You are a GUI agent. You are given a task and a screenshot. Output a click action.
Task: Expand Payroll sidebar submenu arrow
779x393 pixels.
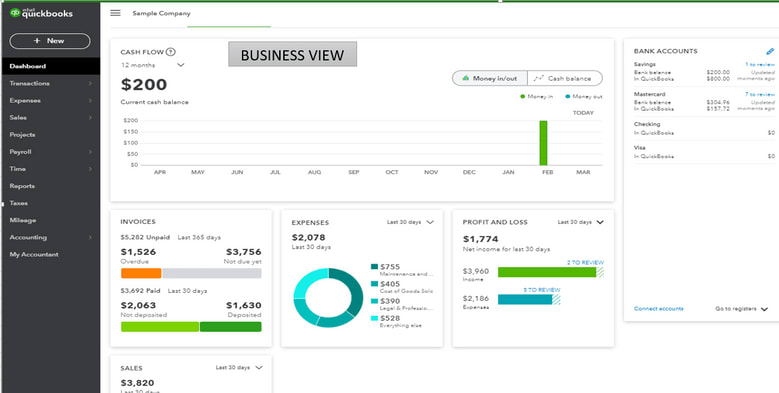[90, 152]
